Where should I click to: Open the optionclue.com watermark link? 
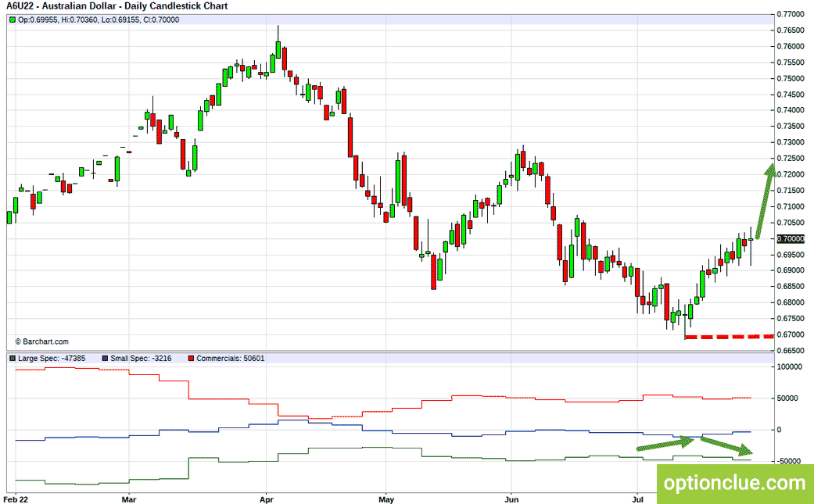pos(734,483)
